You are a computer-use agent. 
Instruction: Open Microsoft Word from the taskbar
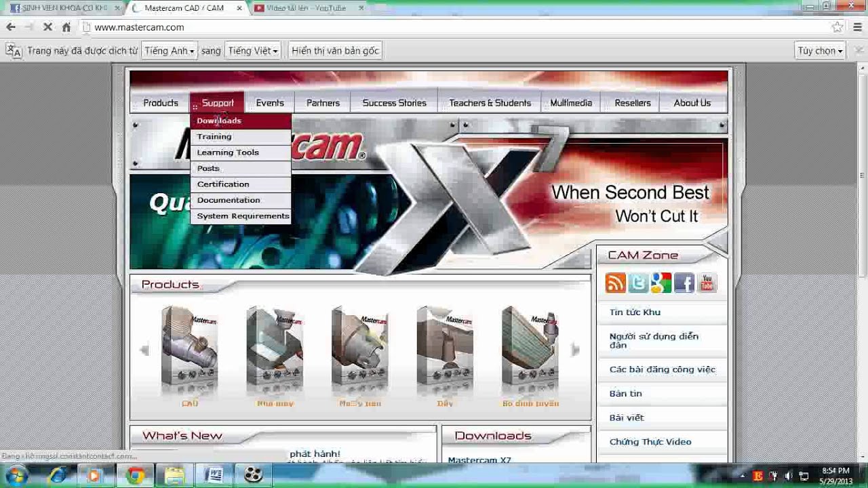coord(214,476)
